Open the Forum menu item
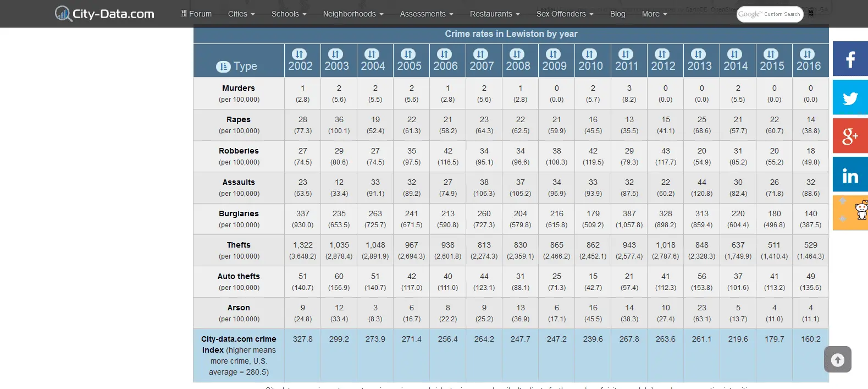The image size is (868, 389). point(196,14)
